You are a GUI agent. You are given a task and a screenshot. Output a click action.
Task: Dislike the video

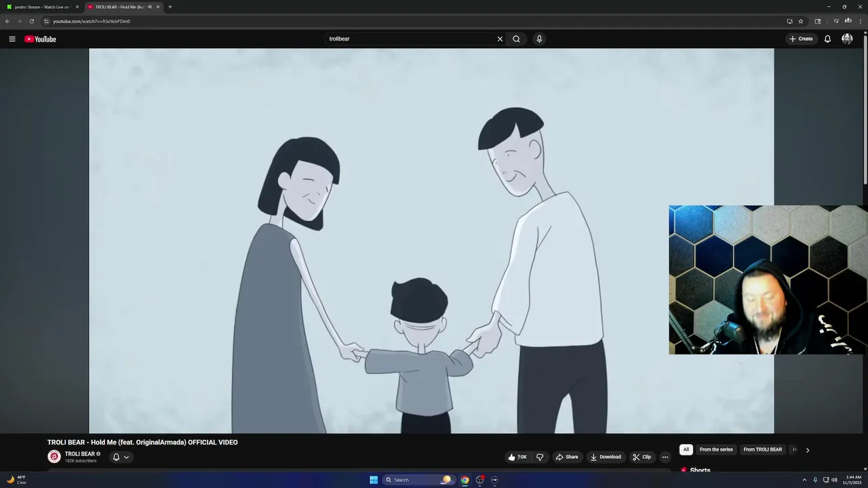[x=540, y=457]
